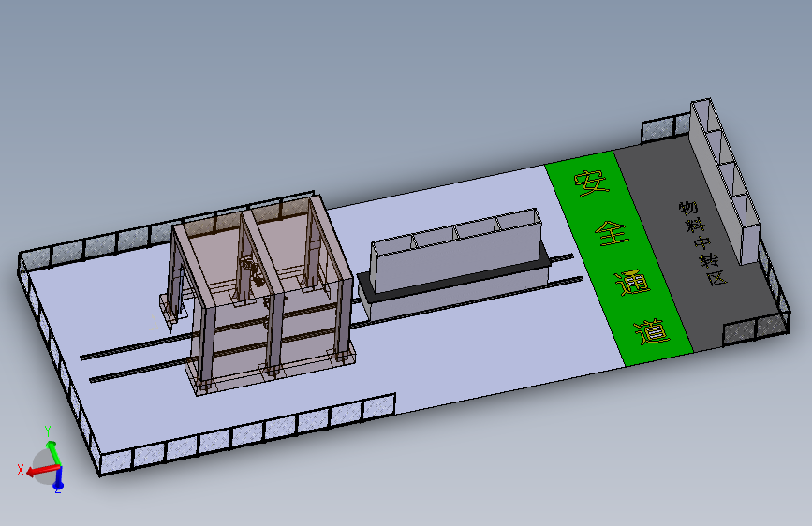Screen dimensions: 812x526
Task: Select the tall storage rack beside 物料中转区
Action: tap(725, 182)
